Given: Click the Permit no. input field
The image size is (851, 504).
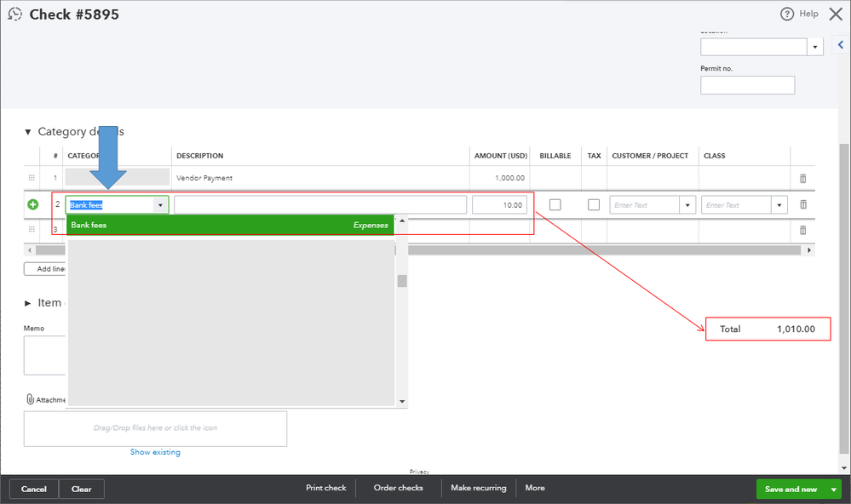Looking at the screenshot, I should tap(747, 85).
